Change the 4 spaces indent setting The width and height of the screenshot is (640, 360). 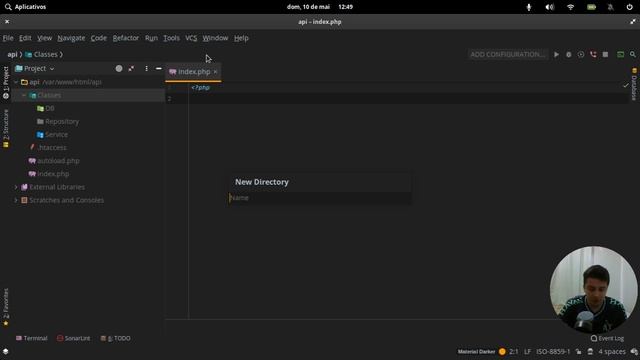pos(611,351)
